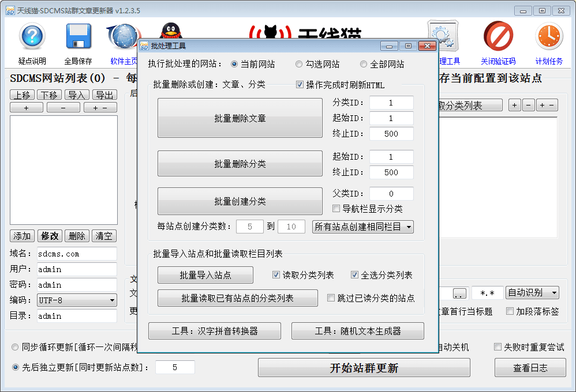Open the batch tools gear icon

(x=443, y=36)
